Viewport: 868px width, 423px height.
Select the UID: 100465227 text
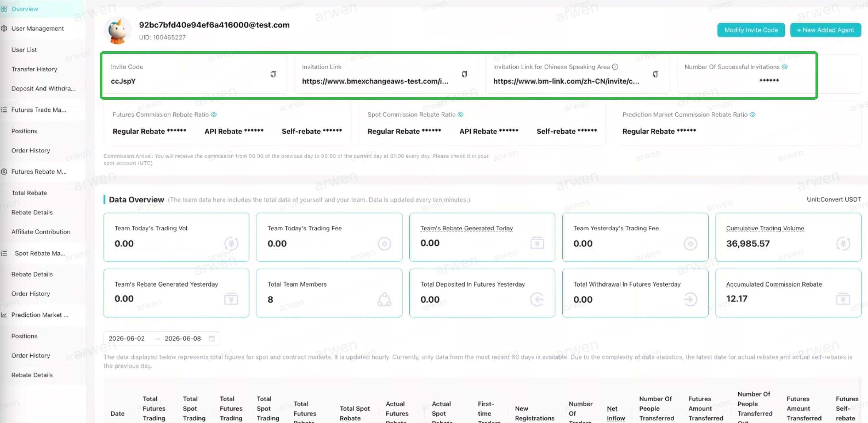click(x=162, y=37)
